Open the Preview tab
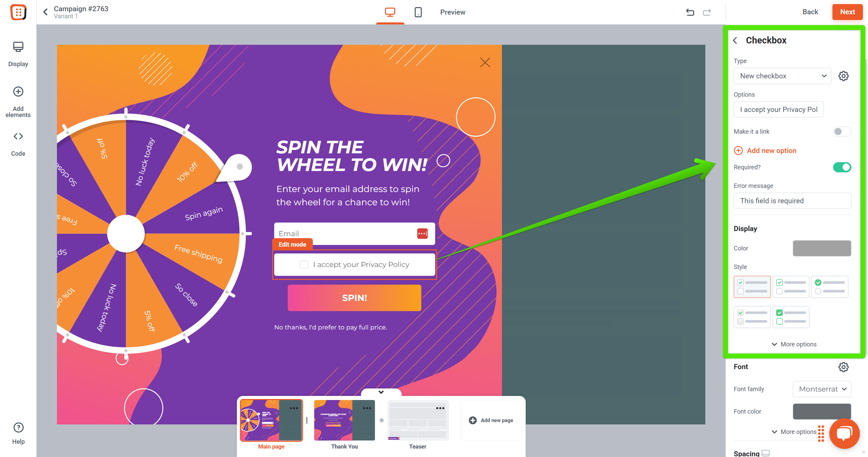This screenshot has height=457, width=868. click(452, 12)
